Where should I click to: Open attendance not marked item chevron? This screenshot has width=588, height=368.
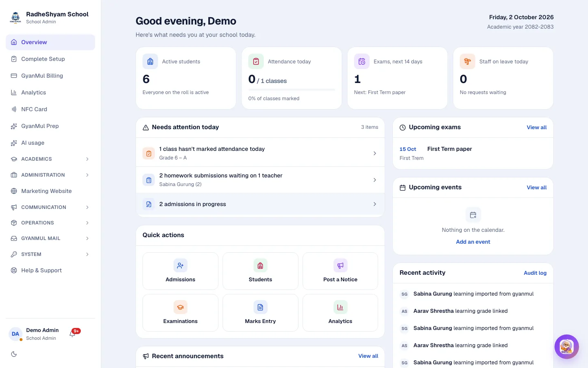click(x=375, y=153)
